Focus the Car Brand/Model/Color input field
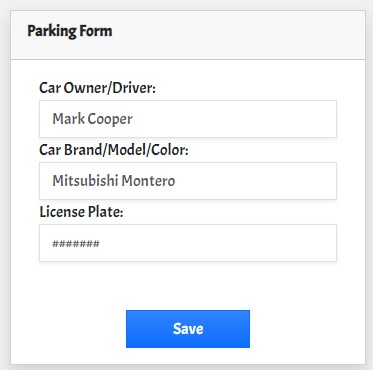This screenshot has height=370, width=373. pos(188,181)
